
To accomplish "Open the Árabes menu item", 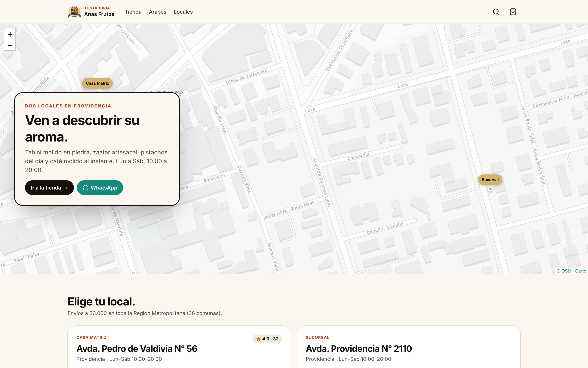I will click(x=157, y=12).
